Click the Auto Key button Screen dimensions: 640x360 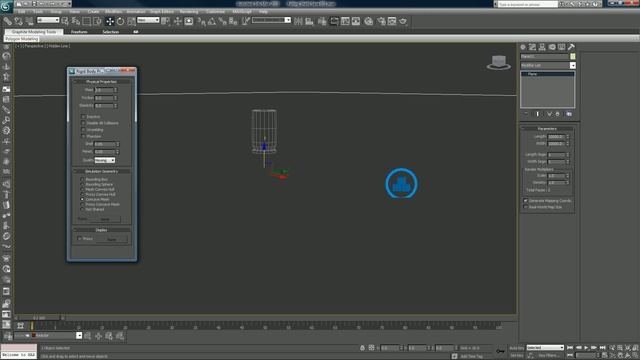[516, 348]
